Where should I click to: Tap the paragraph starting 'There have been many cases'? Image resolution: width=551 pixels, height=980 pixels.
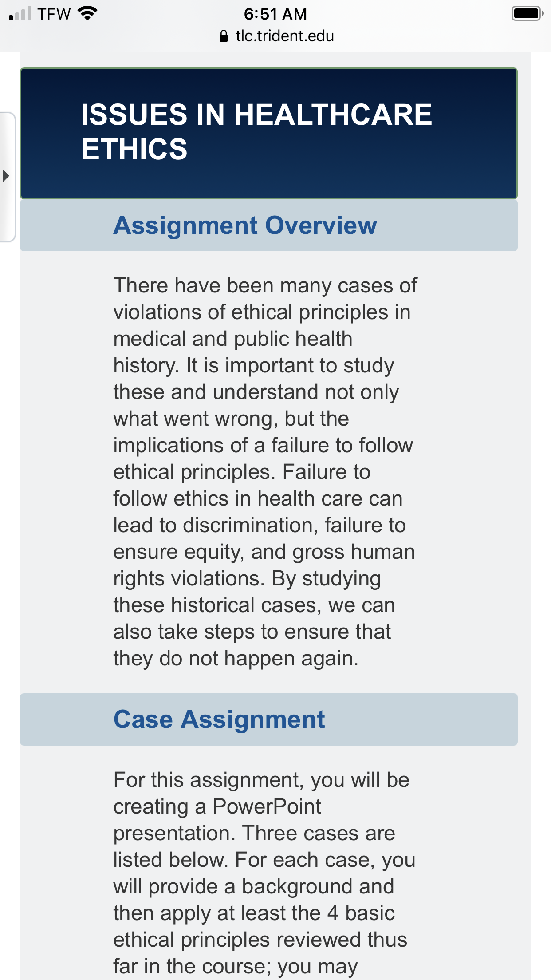(265, 472)
